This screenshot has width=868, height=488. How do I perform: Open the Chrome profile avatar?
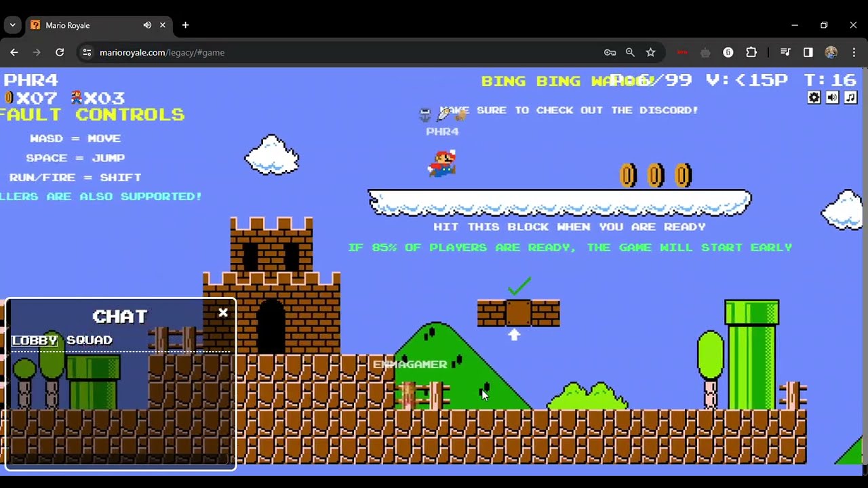pos(831,52)
